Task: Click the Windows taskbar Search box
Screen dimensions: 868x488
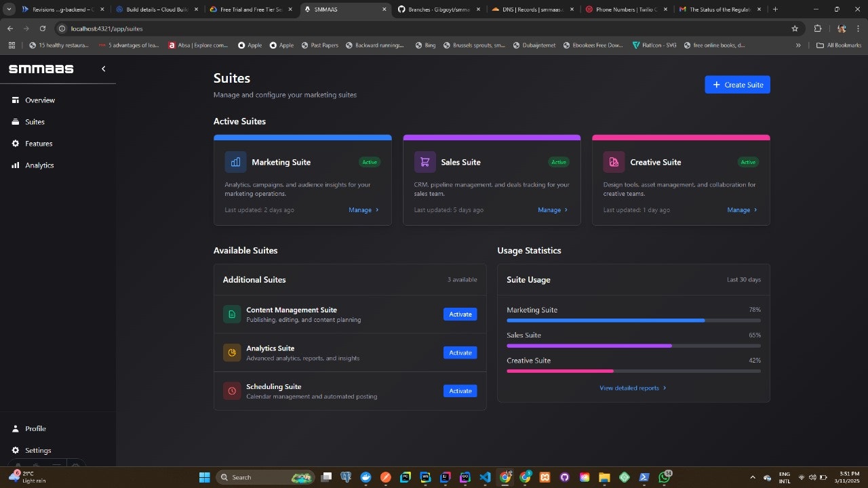Action: pyautogui.click(x=265, y=477)
